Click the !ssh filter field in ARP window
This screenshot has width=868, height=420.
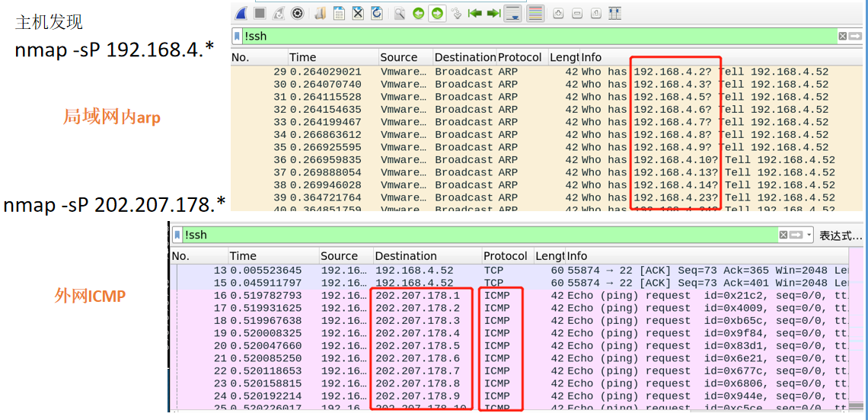click(540, 37)
